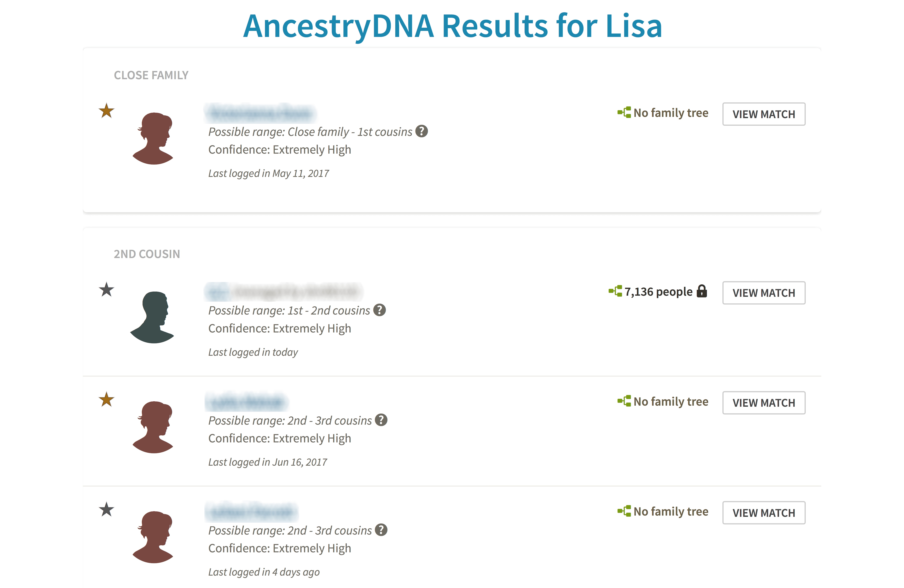This screenshot has width=904, height=588.
Task: Click View Match on the bottom match
Action: coord(764,512)
